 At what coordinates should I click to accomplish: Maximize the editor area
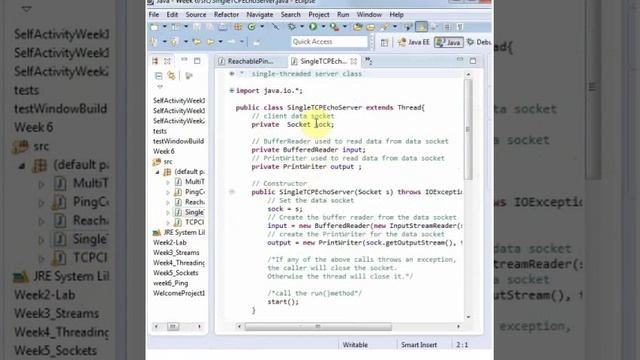click(473, 61)
